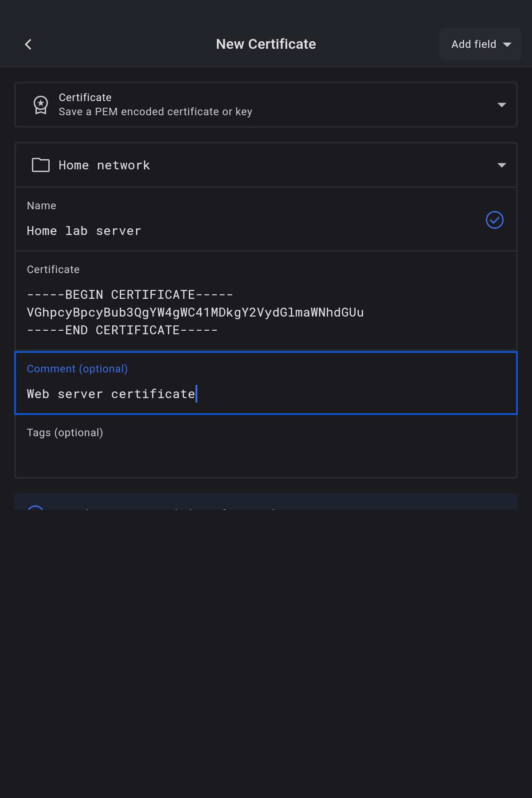Click the Home network folder name
The height and width of the screenshot is (798, 532).
pos(104,165)
